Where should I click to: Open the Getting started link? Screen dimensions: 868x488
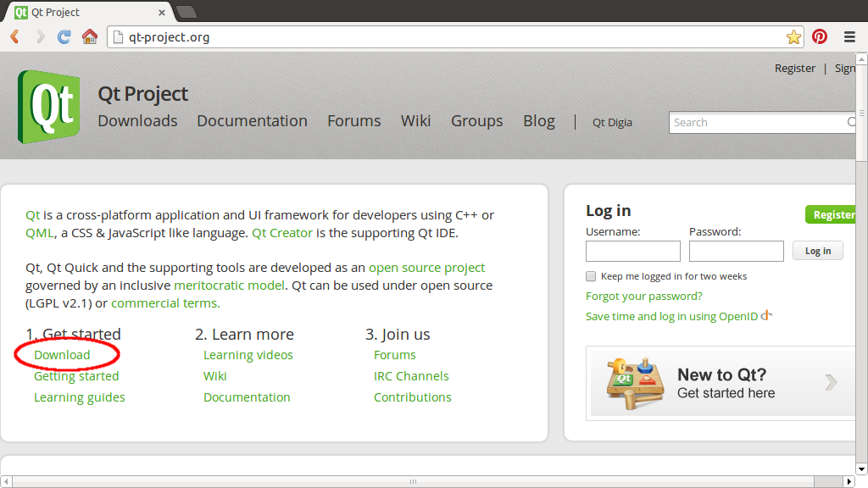point(76,376)
